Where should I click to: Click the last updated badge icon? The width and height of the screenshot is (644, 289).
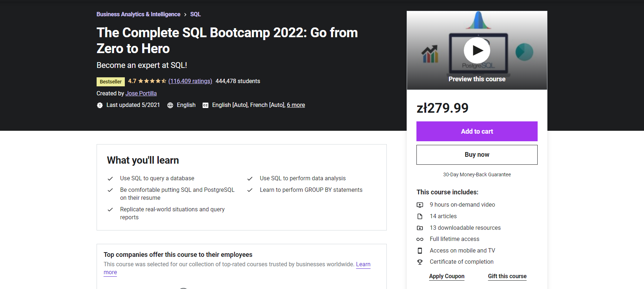tap(100, 105)
